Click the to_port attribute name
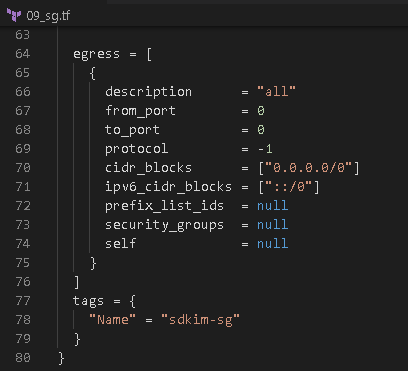 coord(132,130)
